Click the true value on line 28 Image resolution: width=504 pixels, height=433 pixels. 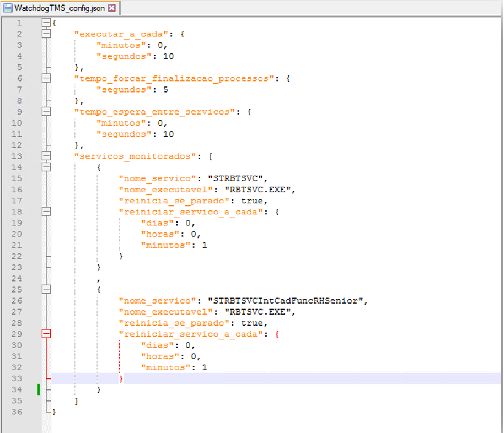(252, 323)
